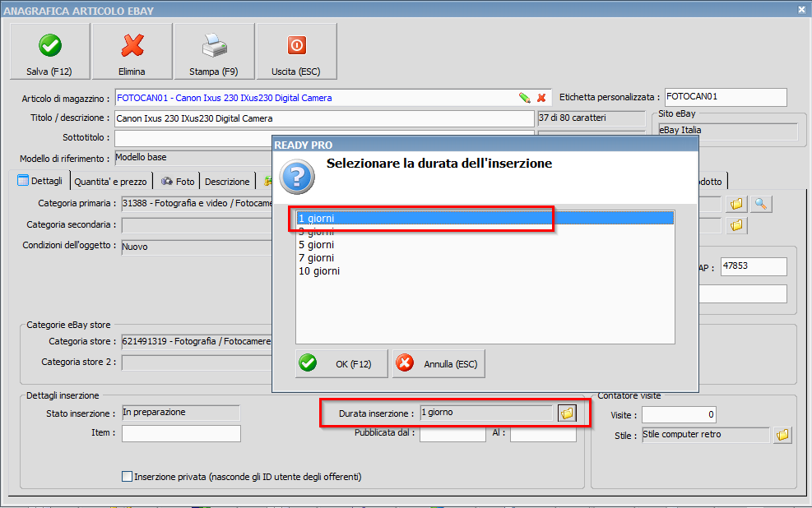The image size is (812, 508).
Task: Click the Visite counter field
Action: click(x=679, y=414)
